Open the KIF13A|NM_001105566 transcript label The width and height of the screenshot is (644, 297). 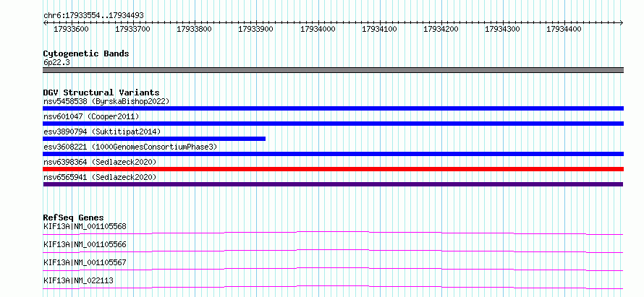(x=85, y=245)
